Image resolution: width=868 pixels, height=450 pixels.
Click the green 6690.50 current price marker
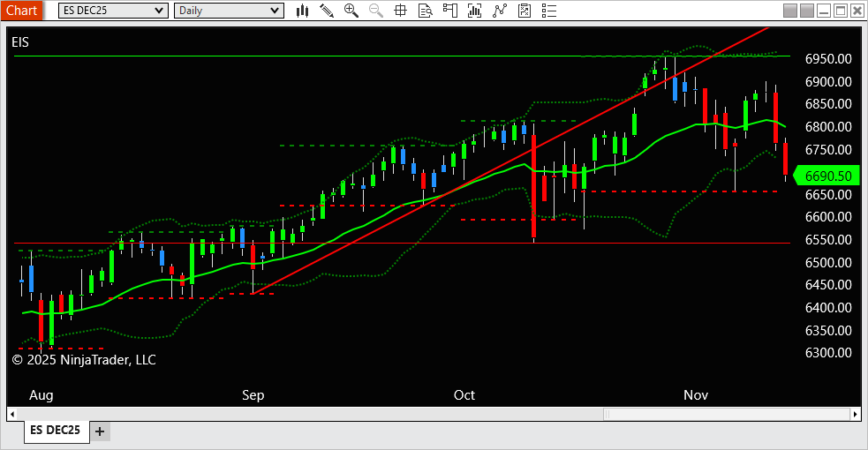tap(826, 176)
